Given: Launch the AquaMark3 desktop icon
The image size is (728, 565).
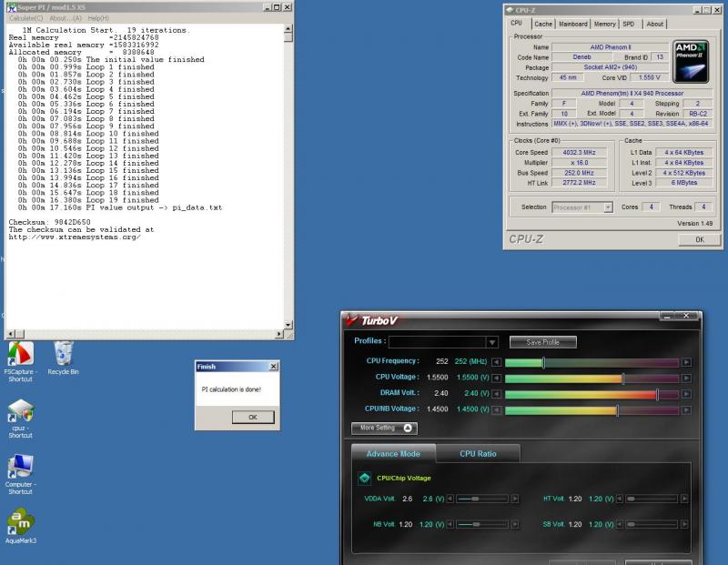Looking at the screenshot, I should 20,522.
